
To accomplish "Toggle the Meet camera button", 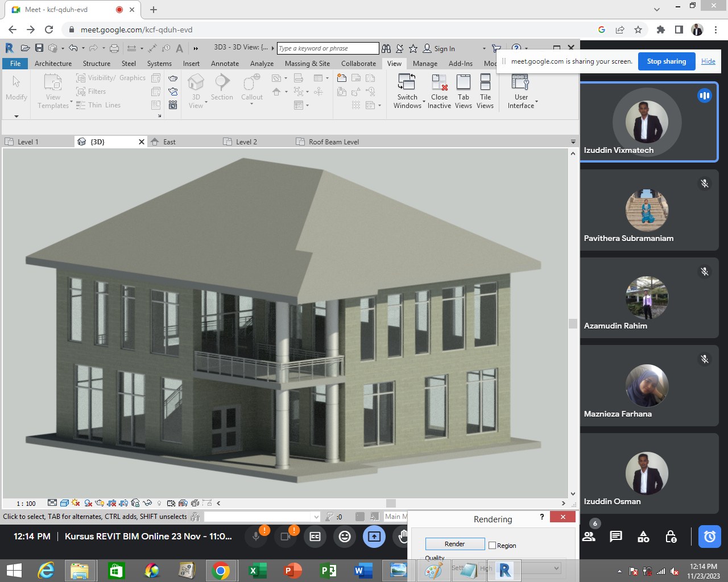I will click(x=286, y=537).
